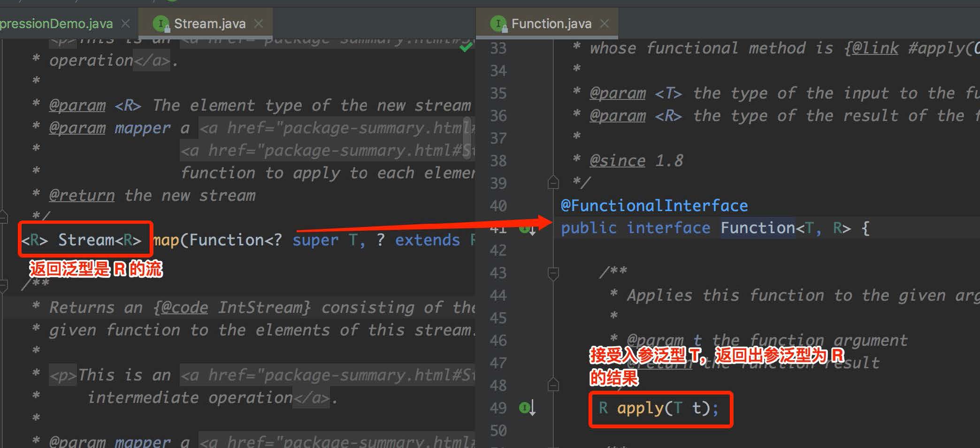Click the implemented-method gutter icon on line 49
Screen dimensions: 980x448
point(528,408)
